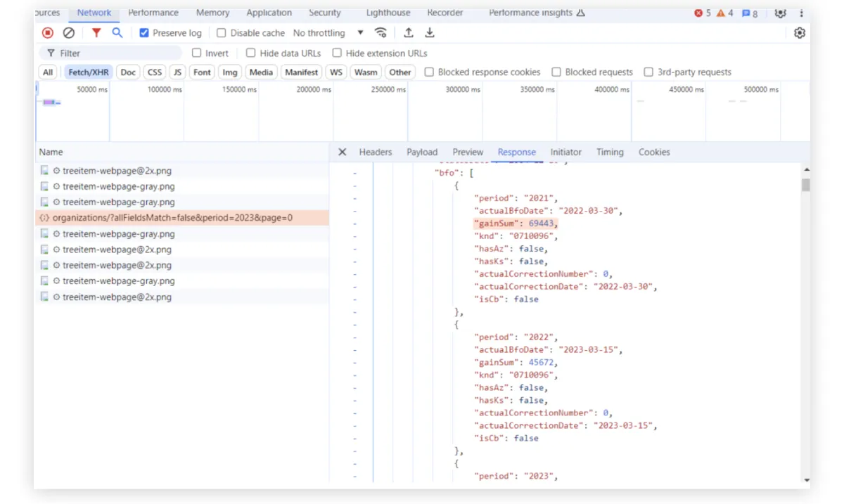Click into the Filter text field

(116, 53)
